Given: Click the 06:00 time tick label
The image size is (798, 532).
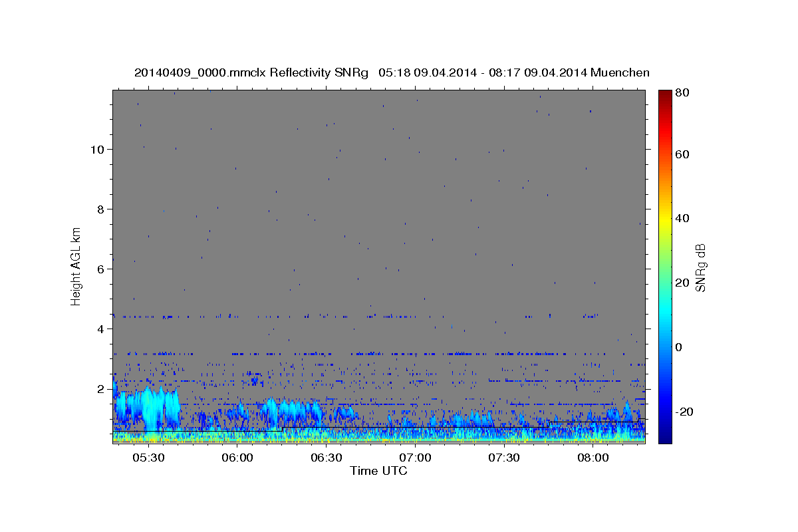Looking at the screenshot, I should point(237,458).
